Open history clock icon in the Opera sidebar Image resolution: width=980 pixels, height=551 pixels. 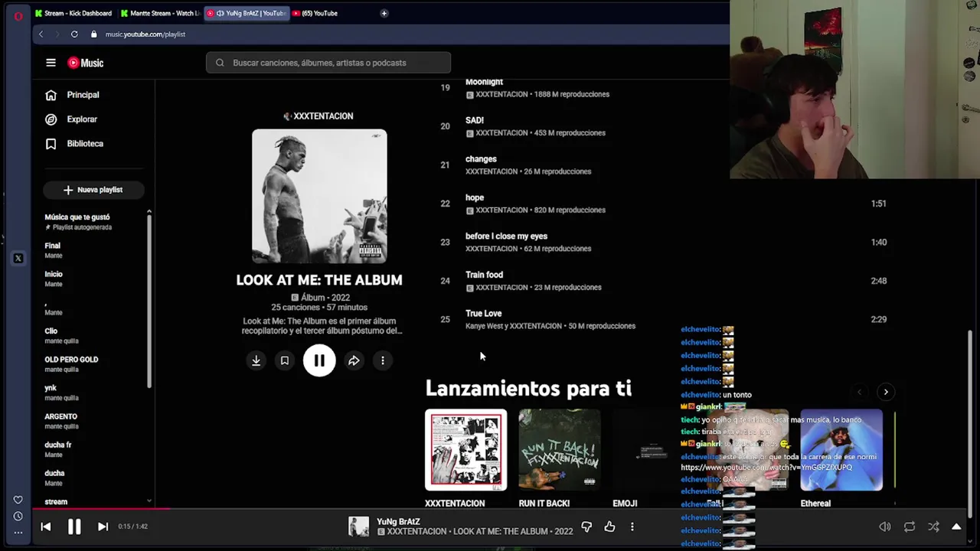point(18,517)
